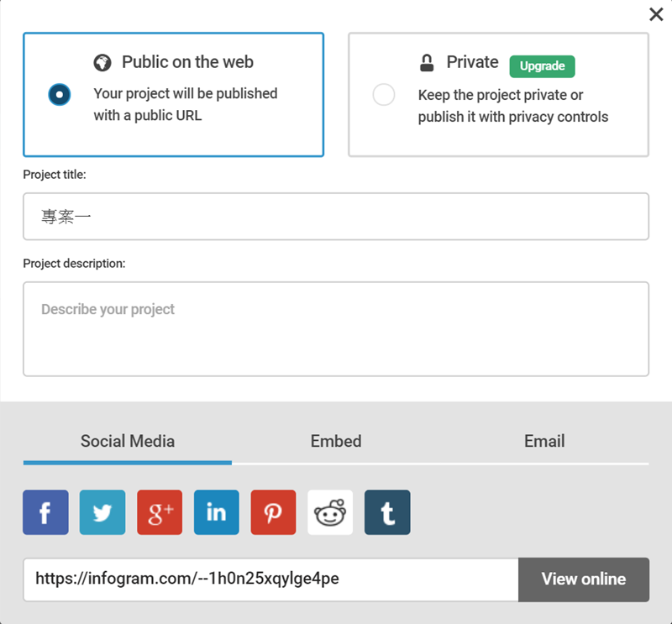
Task: Share project on Tumblr
Action: [387, 512]
